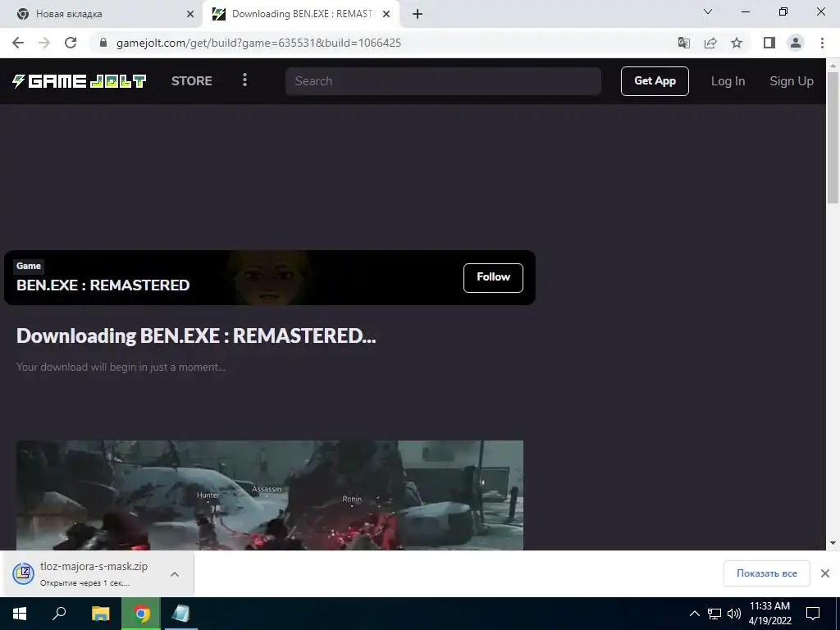Click the Game Jolt logo

(x=80, y=81)
